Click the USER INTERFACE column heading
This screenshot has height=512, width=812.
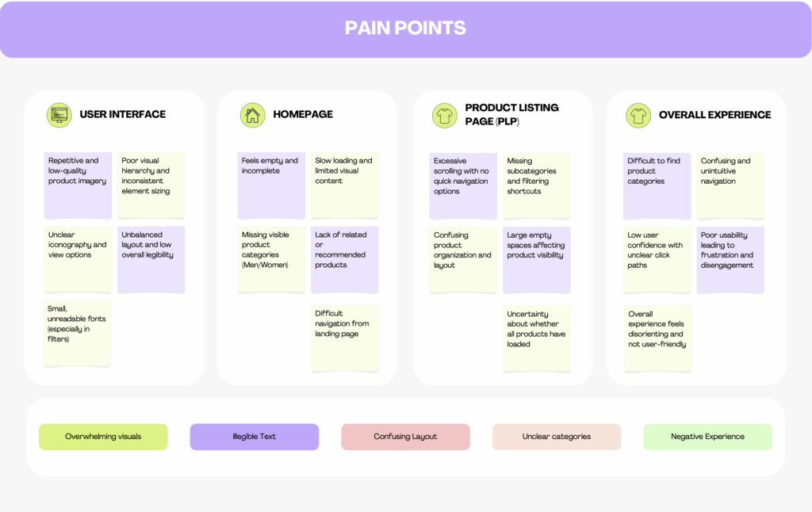tap(122, 114)
